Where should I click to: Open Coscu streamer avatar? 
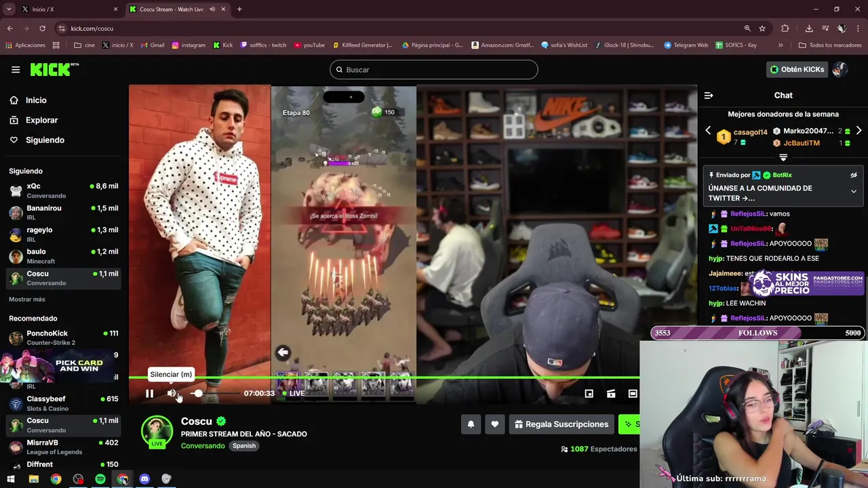click(x=157, y=432)
